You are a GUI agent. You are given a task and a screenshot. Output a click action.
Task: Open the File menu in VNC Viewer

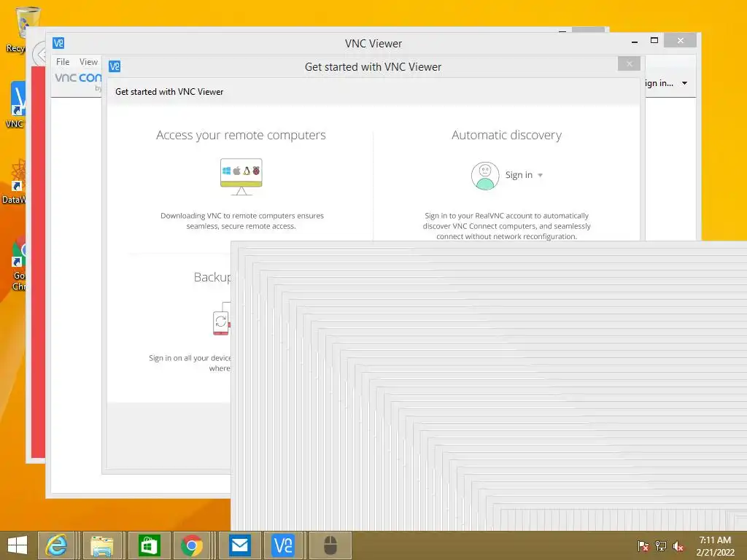(63, 62)
